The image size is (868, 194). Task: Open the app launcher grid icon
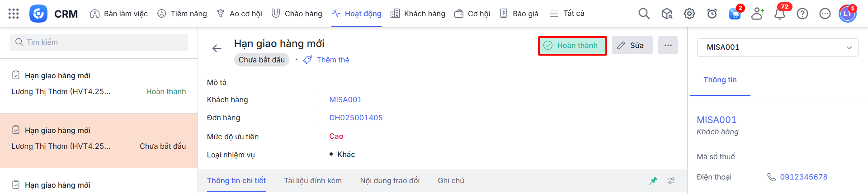[14, 14]
